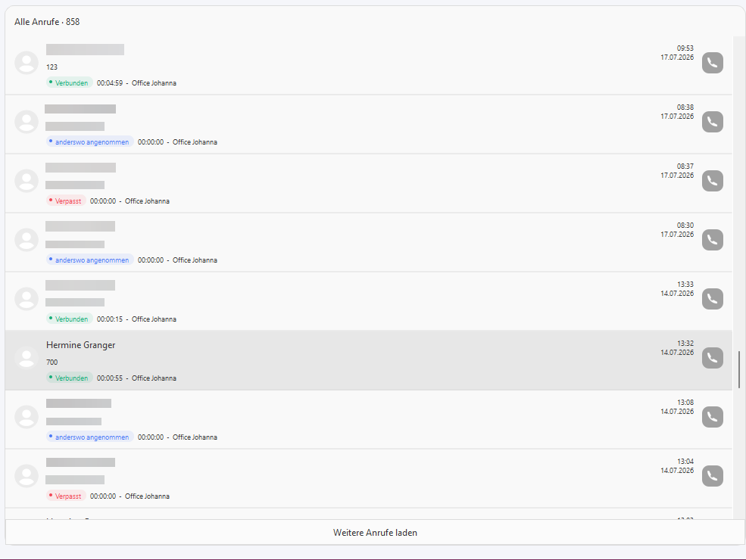Image resolution: width=746 pixels, height=560 pixels.
Task: Click anderswo angenommen badge on 08:38 call
Action: click(x=90, y=142)
